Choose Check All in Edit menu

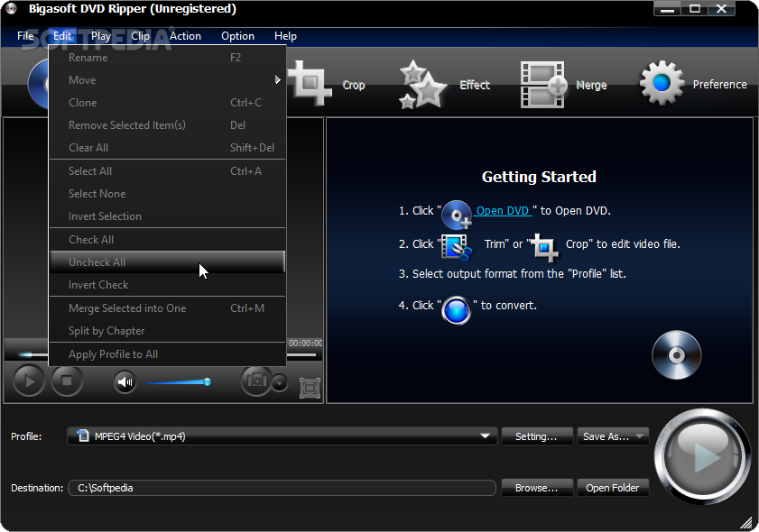167,240
